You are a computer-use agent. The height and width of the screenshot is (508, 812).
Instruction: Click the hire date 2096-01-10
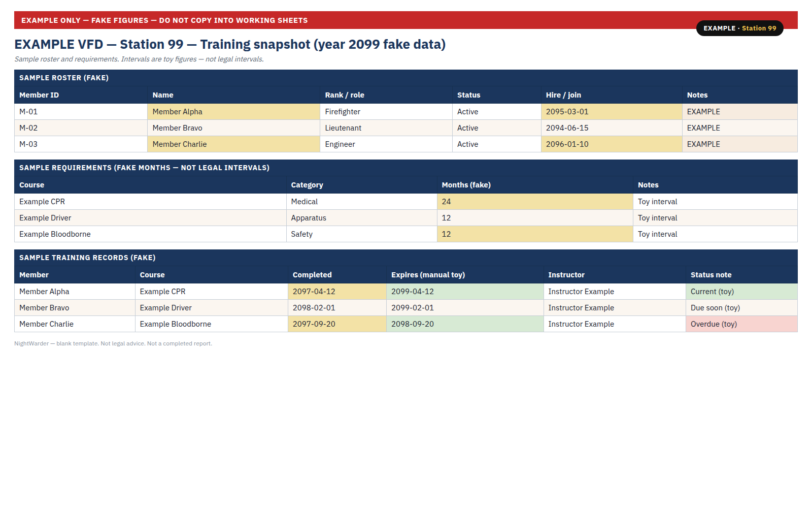point(612,144)
